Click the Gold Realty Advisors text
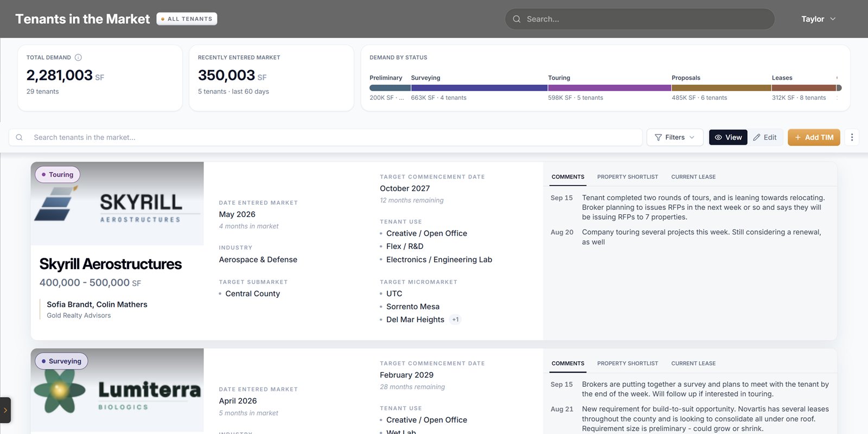 (x=79, y=315)
